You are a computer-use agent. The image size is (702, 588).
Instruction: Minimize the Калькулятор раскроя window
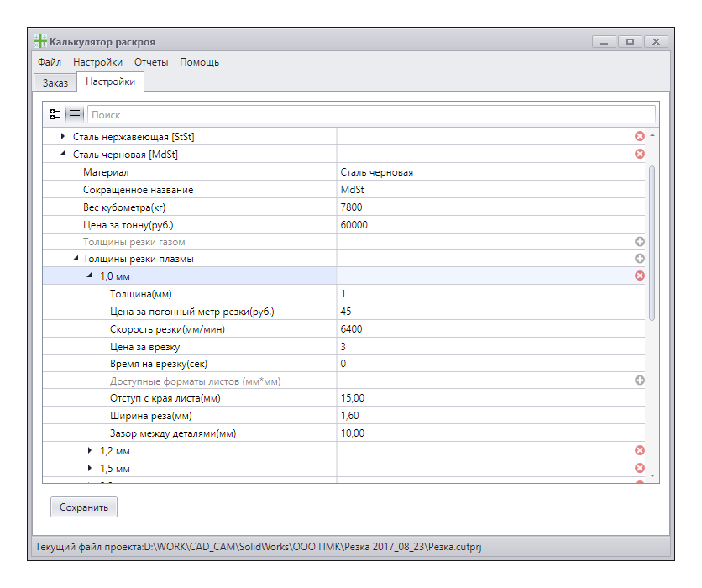pyautogui.click(x=604, y=42)
